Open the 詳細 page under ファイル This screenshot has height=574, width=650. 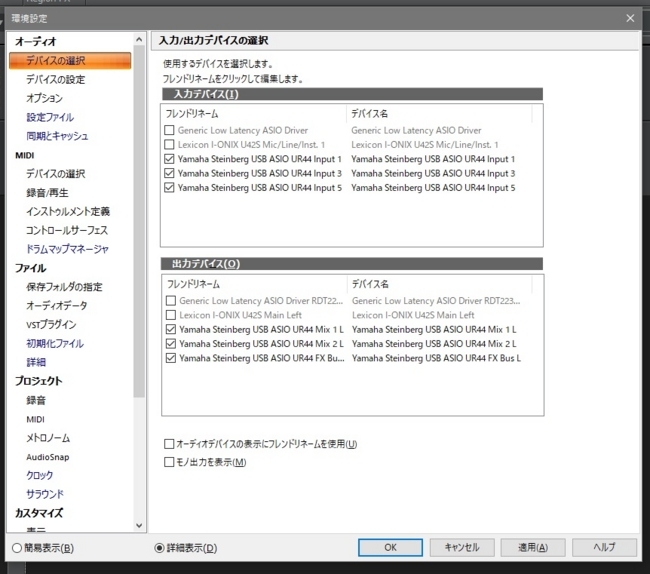(36, 362)
